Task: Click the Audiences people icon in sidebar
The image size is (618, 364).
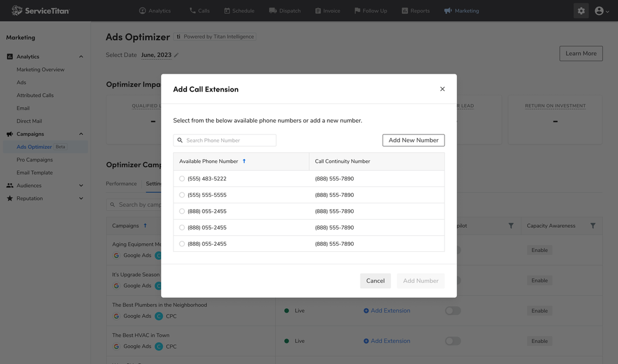Action: (x=10, y=186)
